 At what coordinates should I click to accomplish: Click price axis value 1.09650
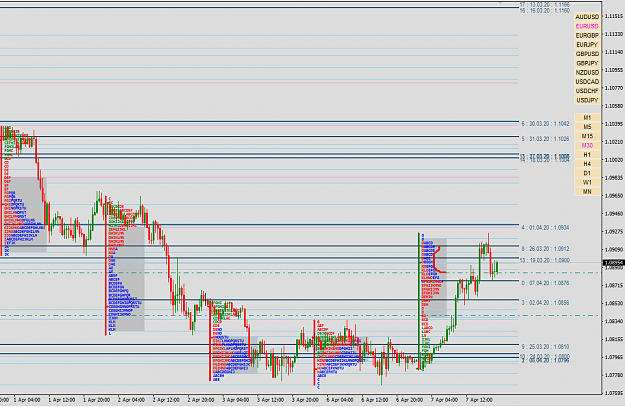click(614, 196)
